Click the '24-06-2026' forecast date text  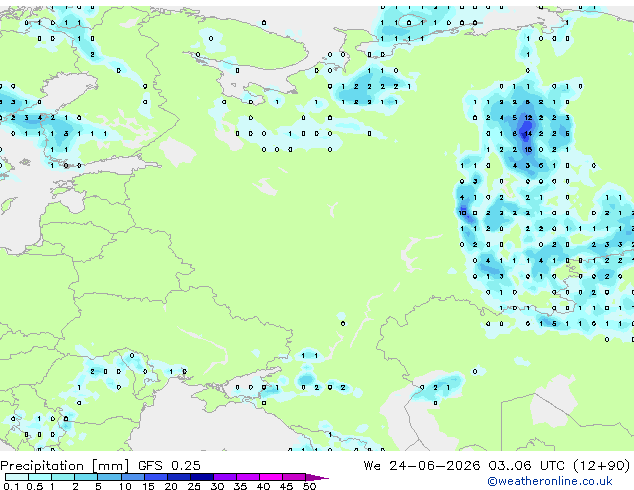click(435, 465)
